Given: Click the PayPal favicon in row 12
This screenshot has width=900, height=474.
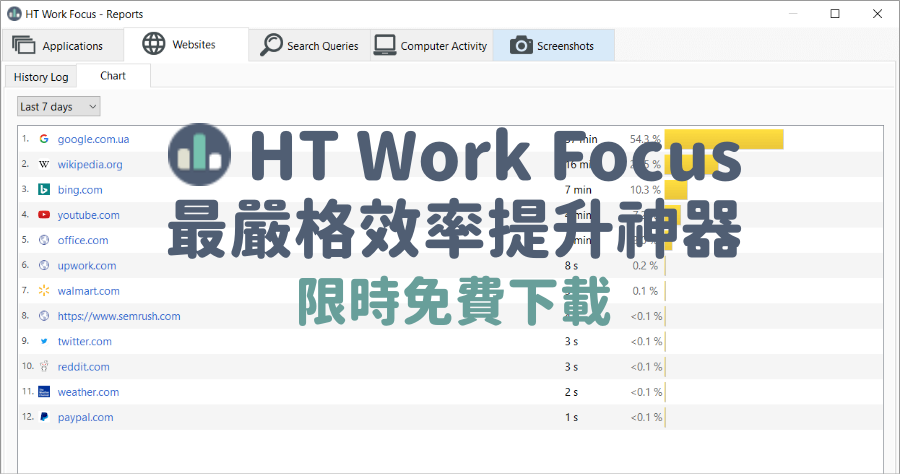Looking at the screenshot, I should pyautogui.click(x=44, y=417).
